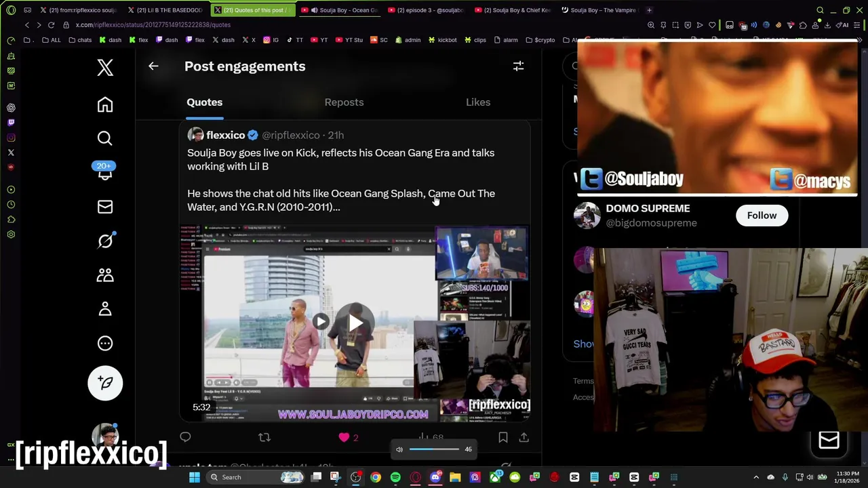Open Windows Start menu

point(195,477)
